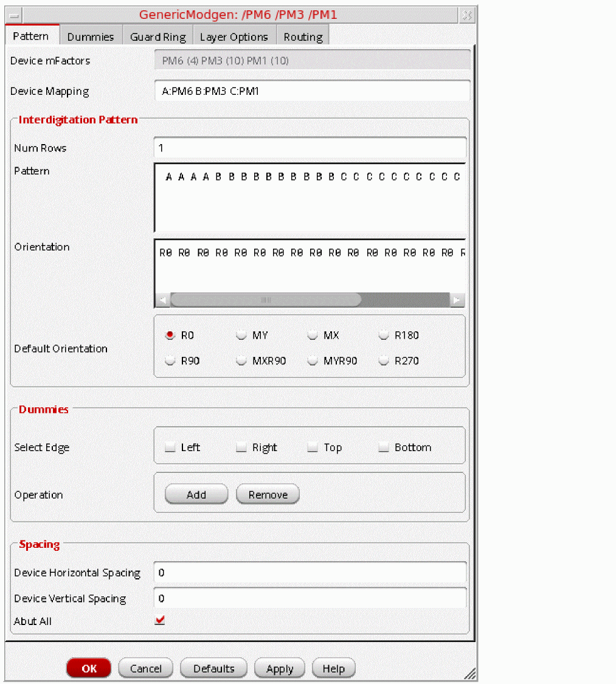Click the Orientation scrollbar left arrow

163,300
